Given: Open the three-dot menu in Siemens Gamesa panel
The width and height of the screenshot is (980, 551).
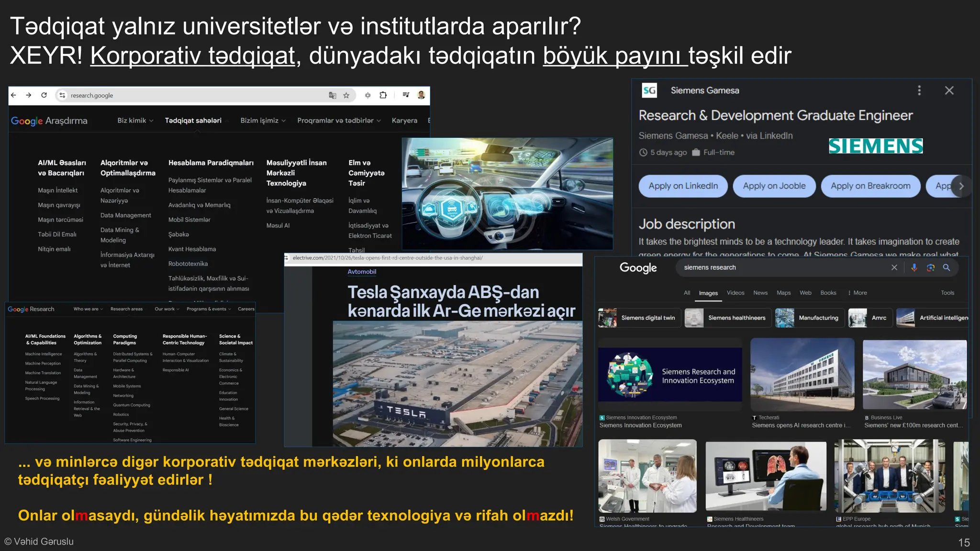Looking at the screenshot, I should pyautogui.click(x=919, y=90).
